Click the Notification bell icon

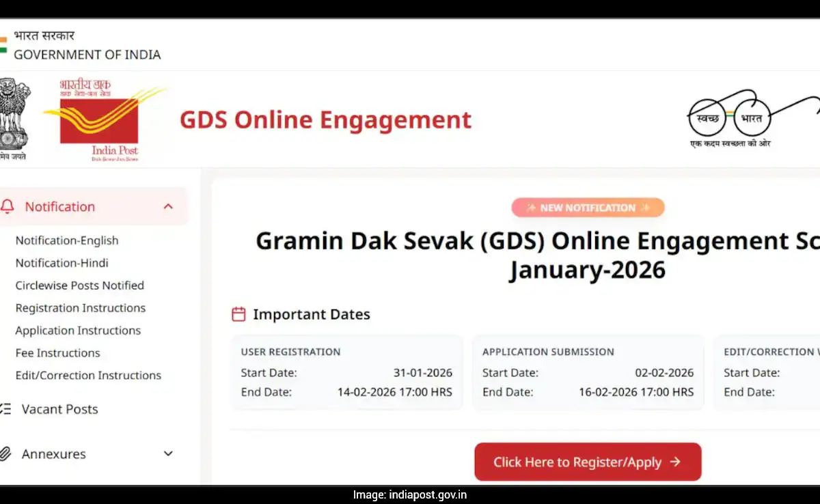point(8,206)
